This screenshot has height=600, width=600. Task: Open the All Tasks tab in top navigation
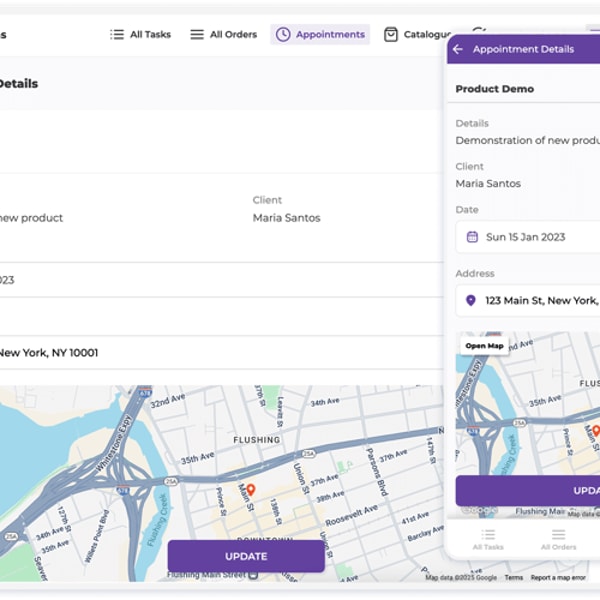click(140, 34)
